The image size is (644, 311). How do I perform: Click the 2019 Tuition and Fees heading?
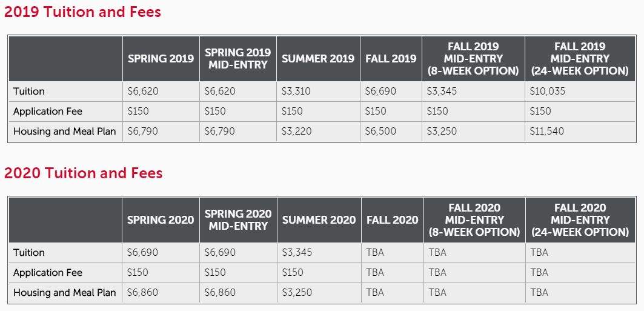82,12
